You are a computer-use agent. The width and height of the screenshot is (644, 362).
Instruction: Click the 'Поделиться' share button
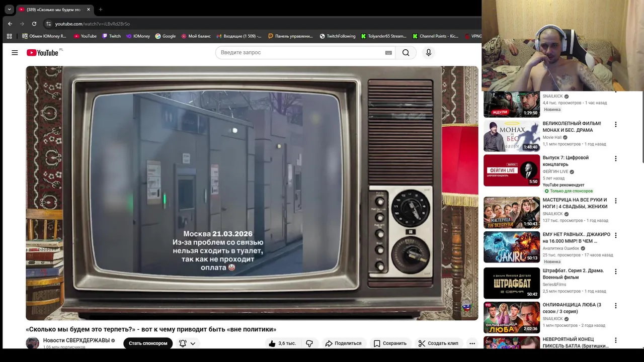(344, 343)
